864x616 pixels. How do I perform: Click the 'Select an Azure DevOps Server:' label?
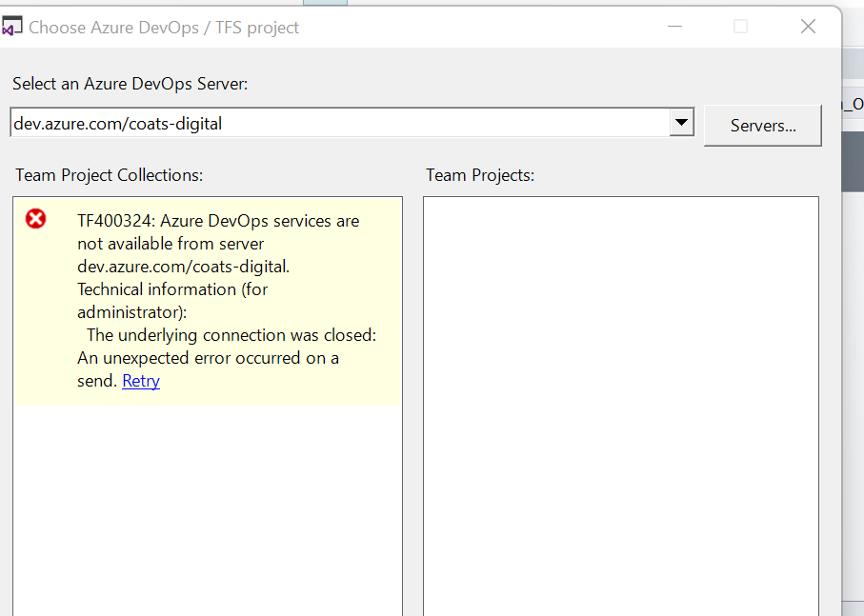(130, 84)
